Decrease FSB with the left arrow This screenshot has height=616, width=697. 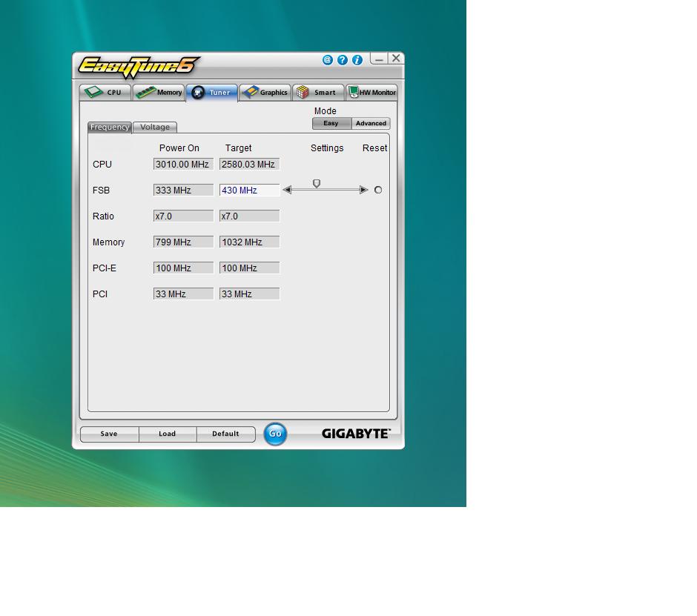click(287, 191)
